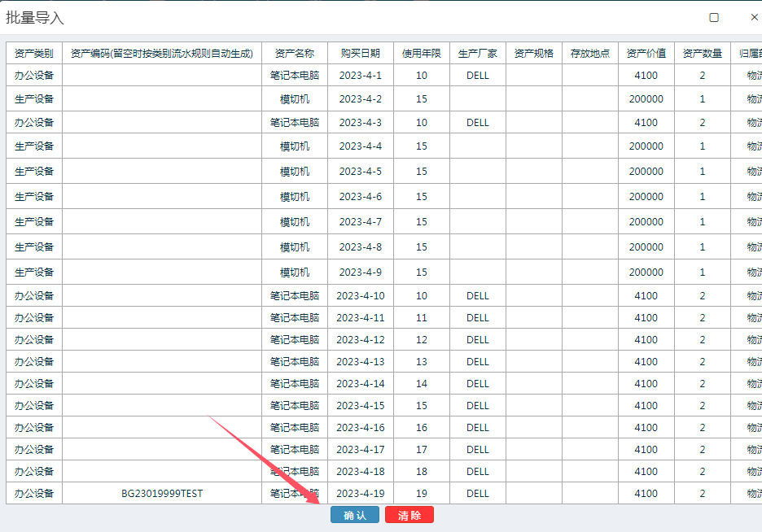The height and width of the screenshot is (532, 762).
Task: Select the 资产规格 column header
Action: pyautogui.click(x=534, y=54)
